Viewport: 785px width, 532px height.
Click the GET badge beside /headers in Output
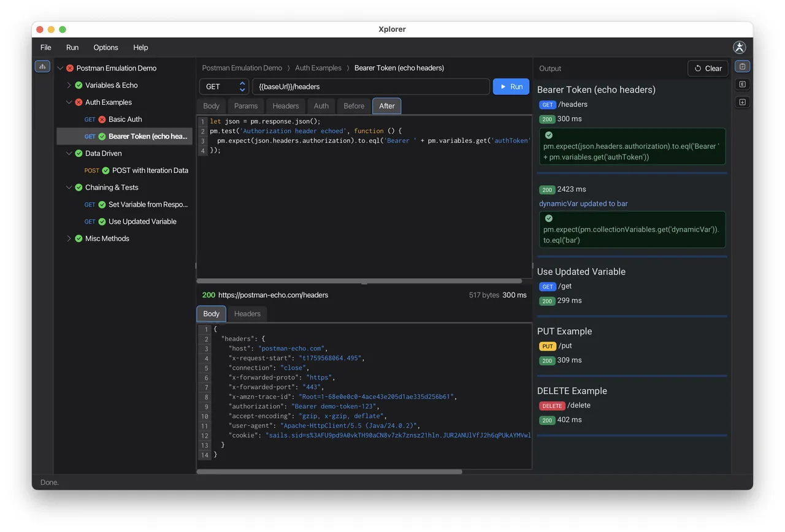pyautogui.click(x=548, y=105)
